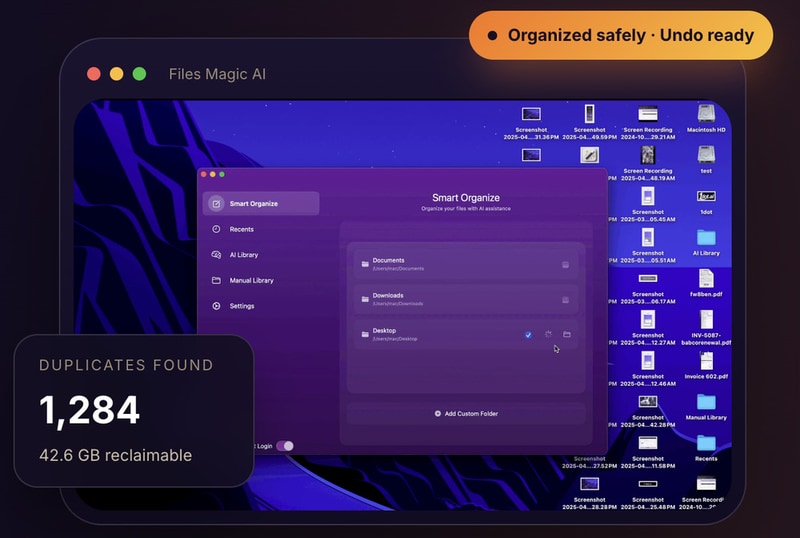Click the Add Custom Folder button

(x=466, y=413)
